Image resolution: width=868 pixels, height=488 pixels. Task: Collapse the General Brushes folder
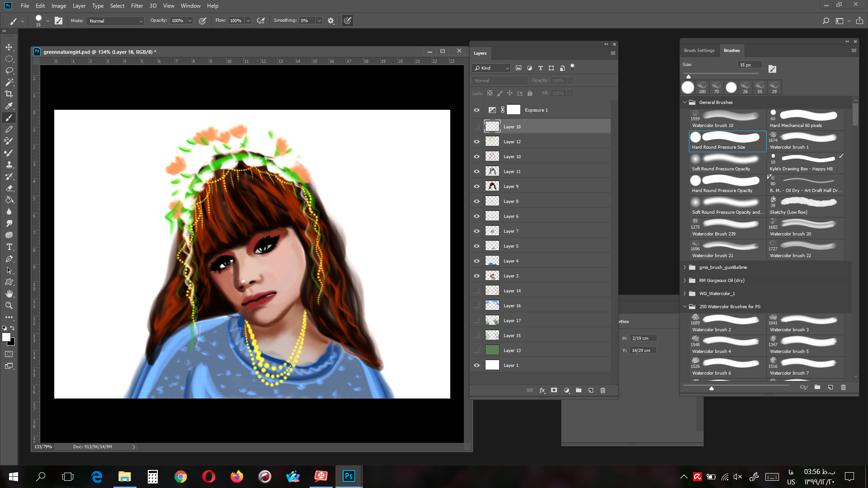pyautogui.click(x=685, y=103)
